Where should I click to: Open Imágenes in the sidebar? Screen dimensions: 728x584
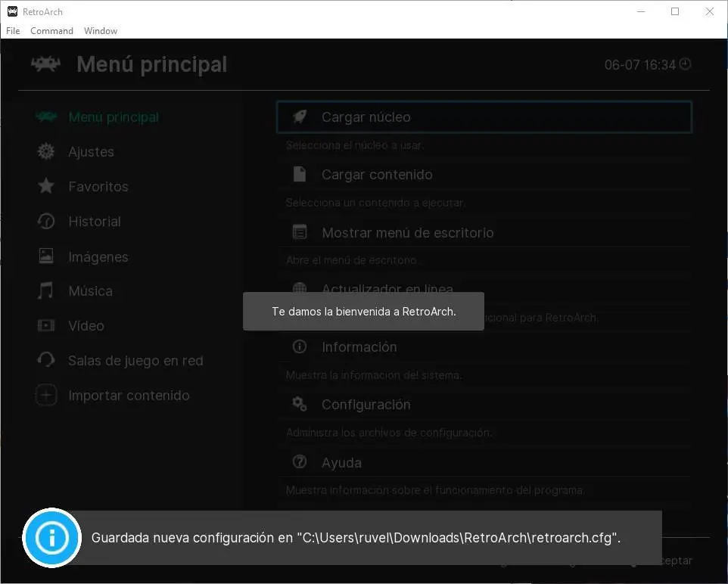98,256
